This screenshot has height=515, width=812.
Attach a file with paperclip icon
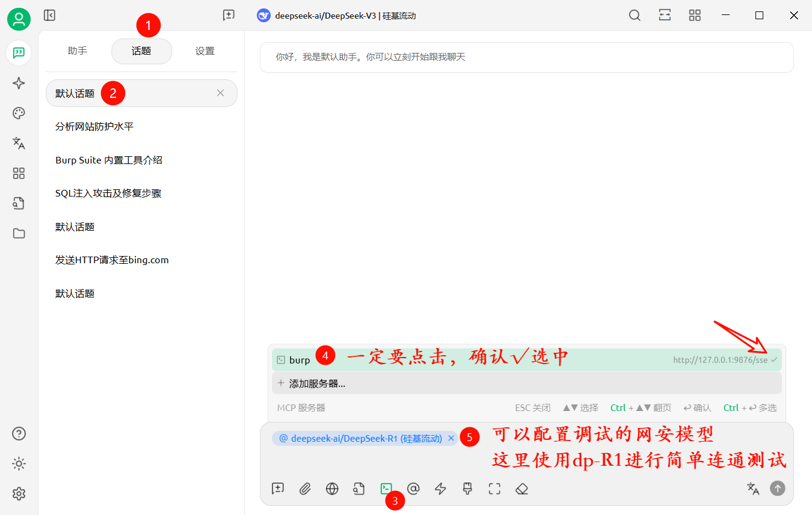point(305,489)
